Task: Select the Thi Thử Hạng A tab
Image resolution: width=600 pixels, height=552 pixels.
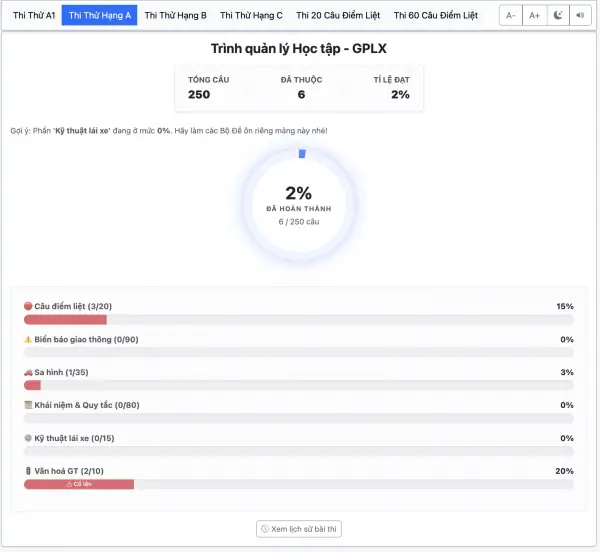Action: [x=100, y=16]
